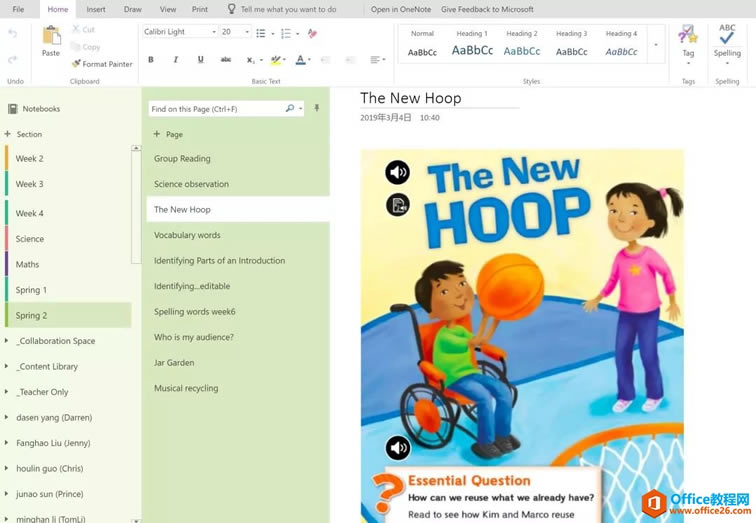756x523 pixels.
Task: Add a new Section
Action: click(24, 134)
